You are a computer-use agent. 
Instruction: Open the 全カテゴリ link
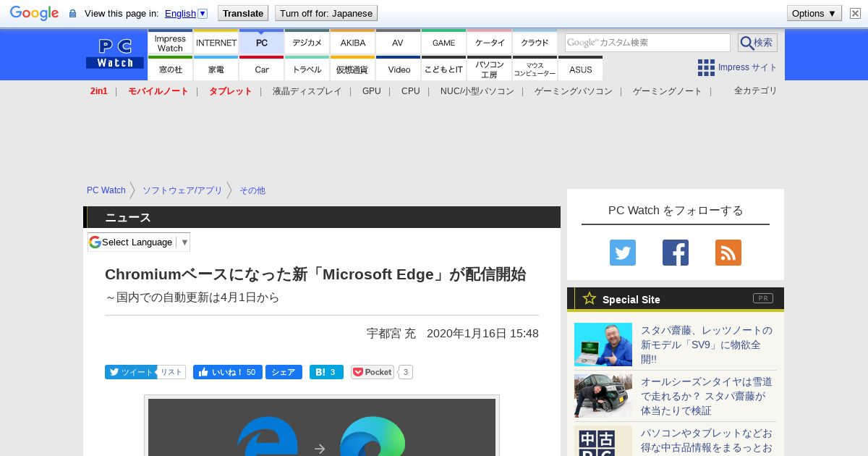755,90
